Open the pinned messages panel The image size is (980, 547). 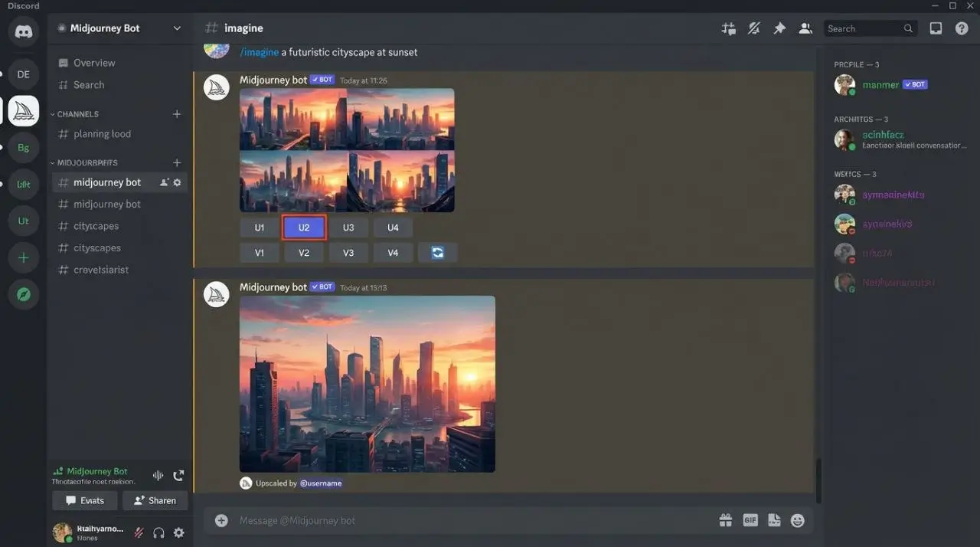point(779,28)
